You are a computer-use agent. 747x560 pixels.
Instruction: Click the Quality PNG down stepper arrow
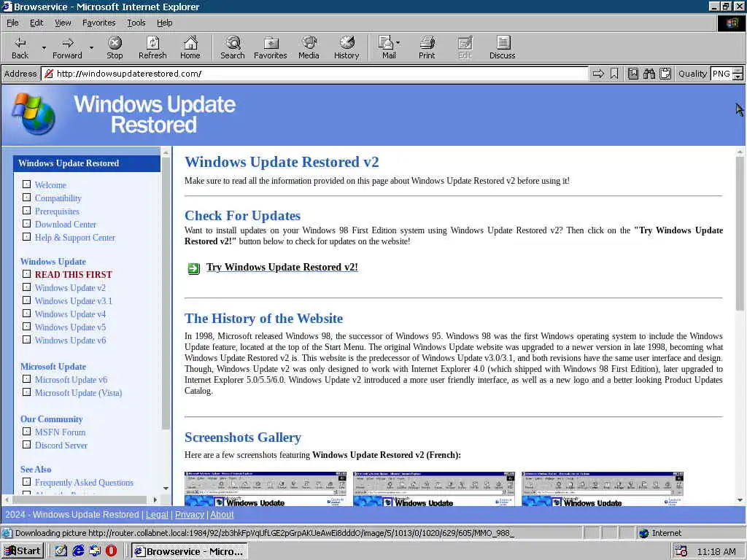pyautogui.click(x=738, y=77)
